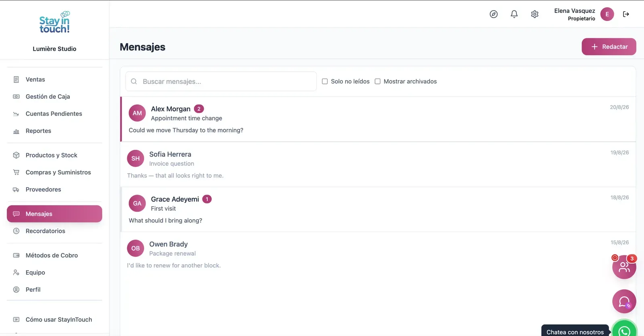Open Productos y Stock
Screen dimensions: 644x336
click(54, 155)
